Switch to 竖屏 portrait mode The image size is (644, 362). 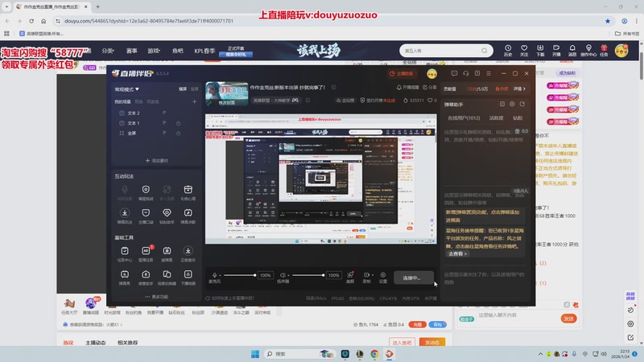pyautogui.click(x=195, y=89)
